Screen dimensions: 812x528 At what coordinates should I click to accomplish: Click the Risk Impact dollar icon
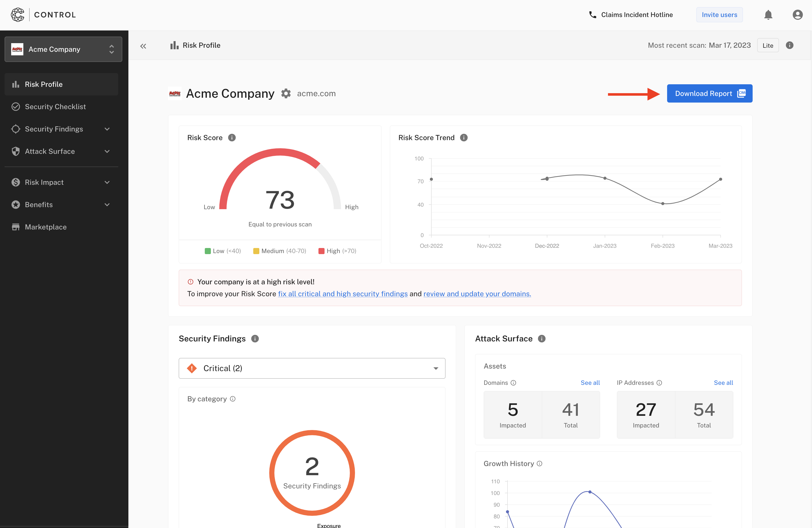tap(16, 182)
